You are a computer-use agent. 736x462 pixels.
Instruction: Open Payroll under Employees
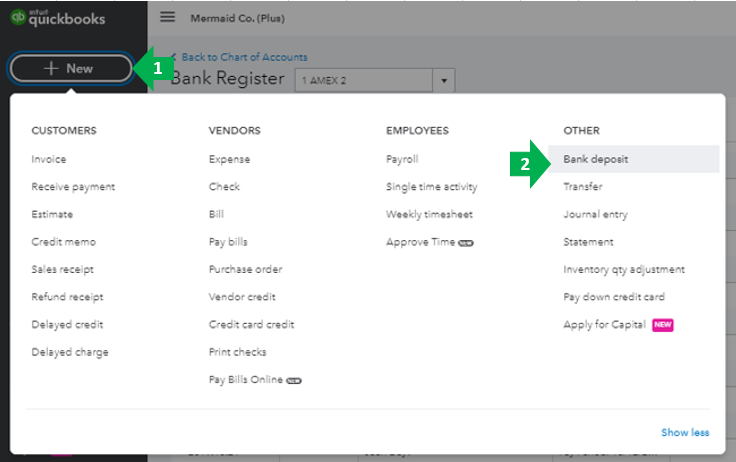pos(402,159)
